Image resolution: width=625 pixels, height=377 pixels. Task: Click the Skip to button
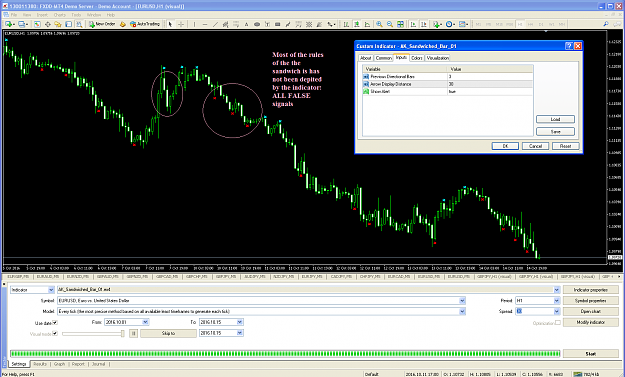(168, 333)
